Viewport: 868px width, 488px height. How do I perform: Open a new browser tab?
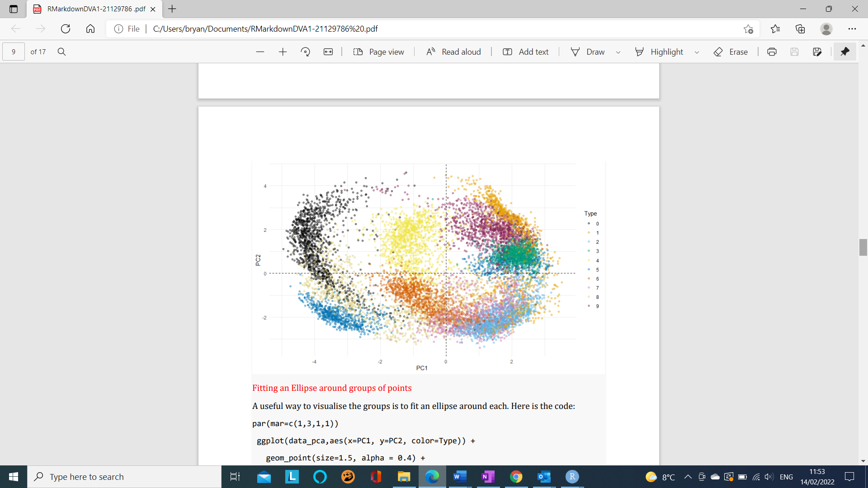172,9
